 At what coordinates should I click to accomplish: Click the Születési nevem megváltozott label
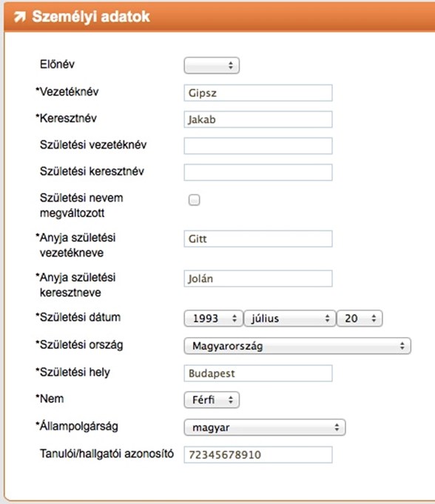tap(81, 205)
